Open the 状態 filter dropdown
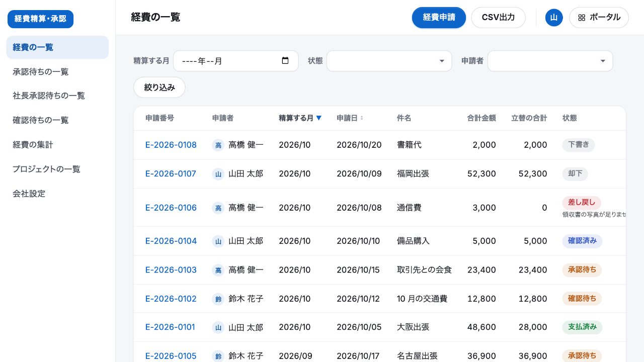This screenshot has height=362, width=644. pyautogui.click(x=389, y=61)
